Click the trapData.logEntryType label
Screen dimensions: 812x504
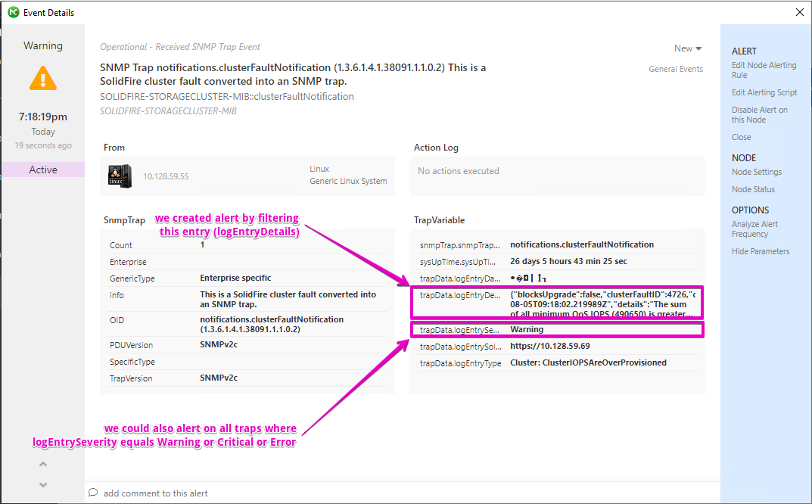pos(460,363)
